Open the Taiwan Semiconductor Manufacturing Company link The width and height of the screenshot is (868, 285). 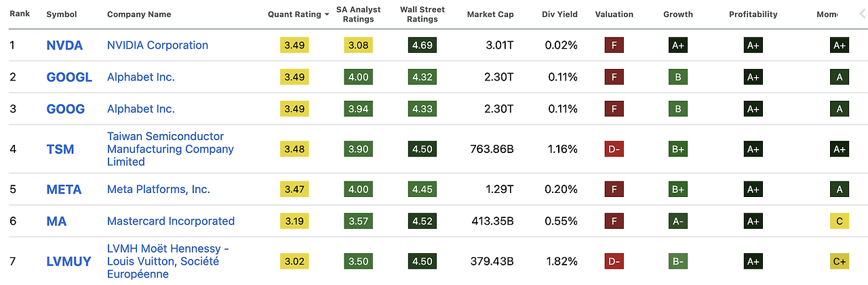tap(170, 149)
